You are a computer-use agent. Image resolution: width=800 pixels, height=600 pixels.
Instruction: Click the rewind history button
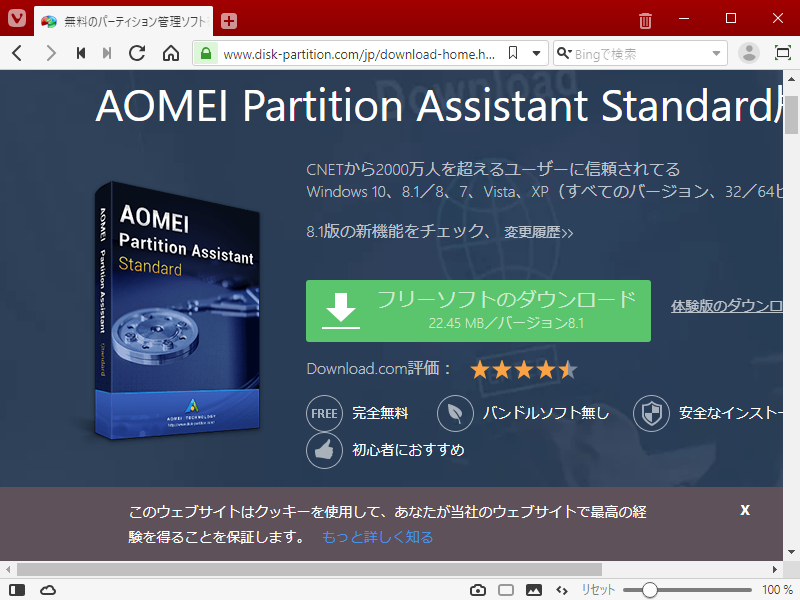(x=80, y=53)
